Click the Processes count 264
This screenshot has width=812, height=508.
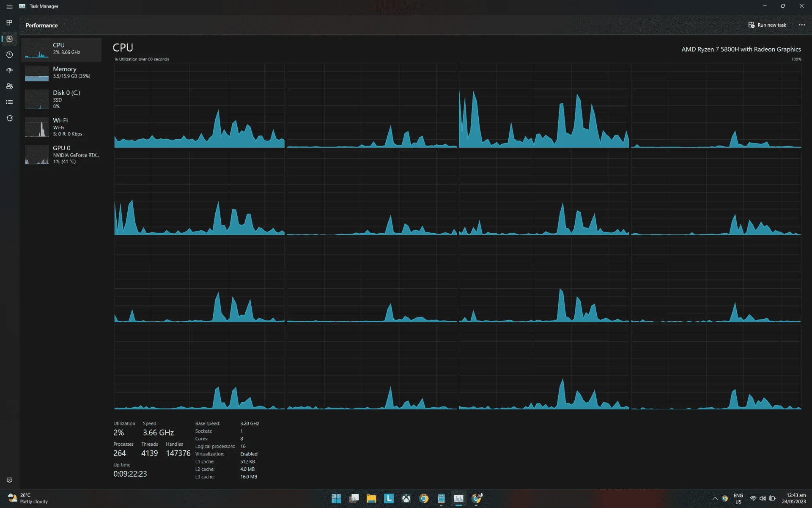pos(120,453)
